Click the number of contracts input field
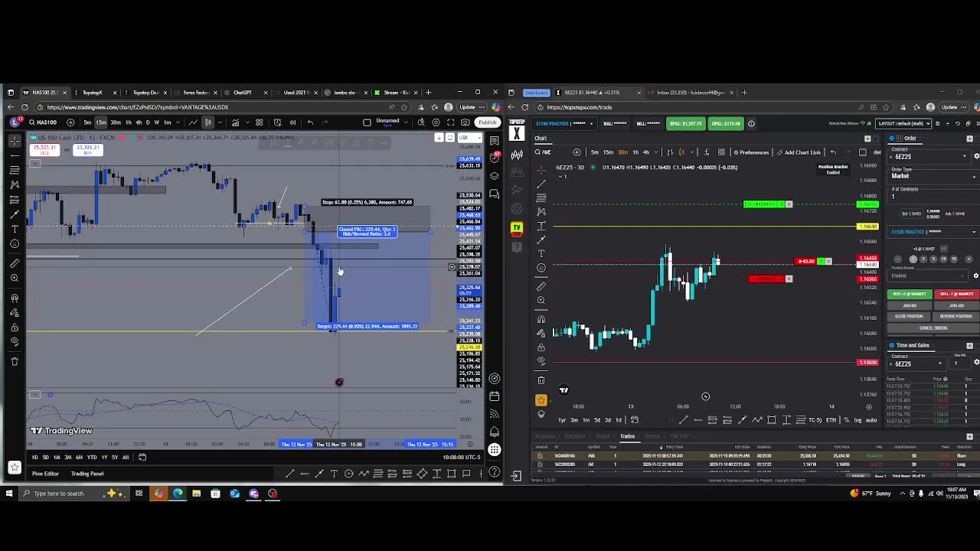The image size is (980, 551). [x=933, y=197]
